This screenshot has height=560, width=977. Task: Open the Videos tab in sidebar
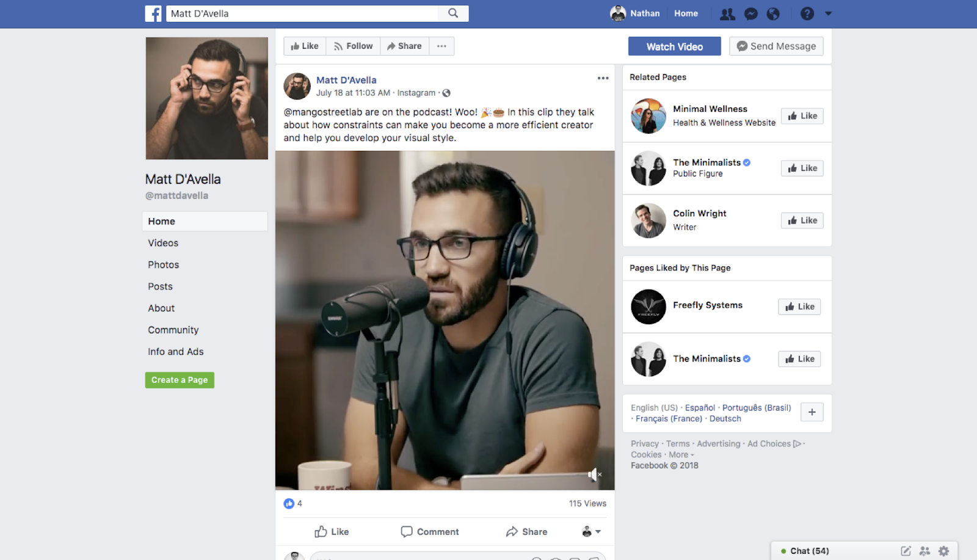[x=163, y=243]
